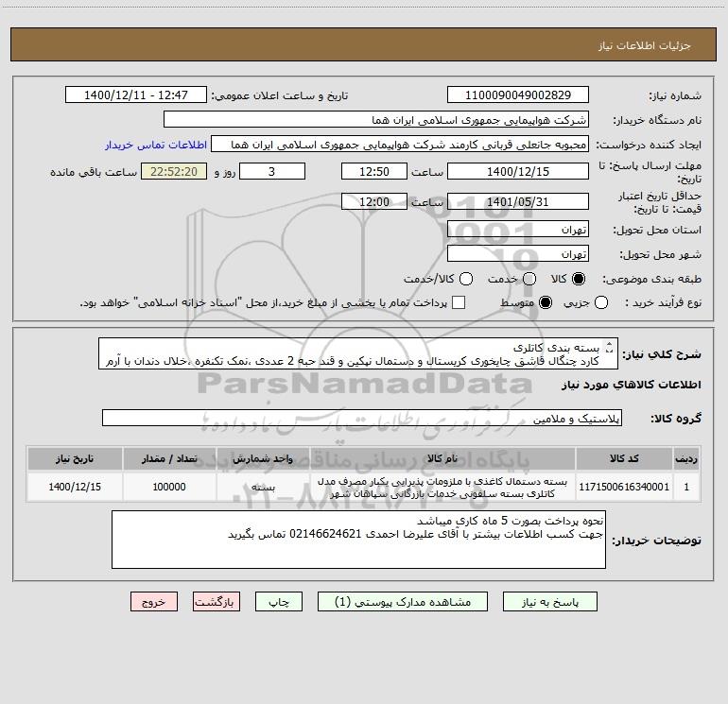This screenshot has width=728, height=704.
Task: Click need date cell 1400/12/15 in table
Action: [75, 487]
